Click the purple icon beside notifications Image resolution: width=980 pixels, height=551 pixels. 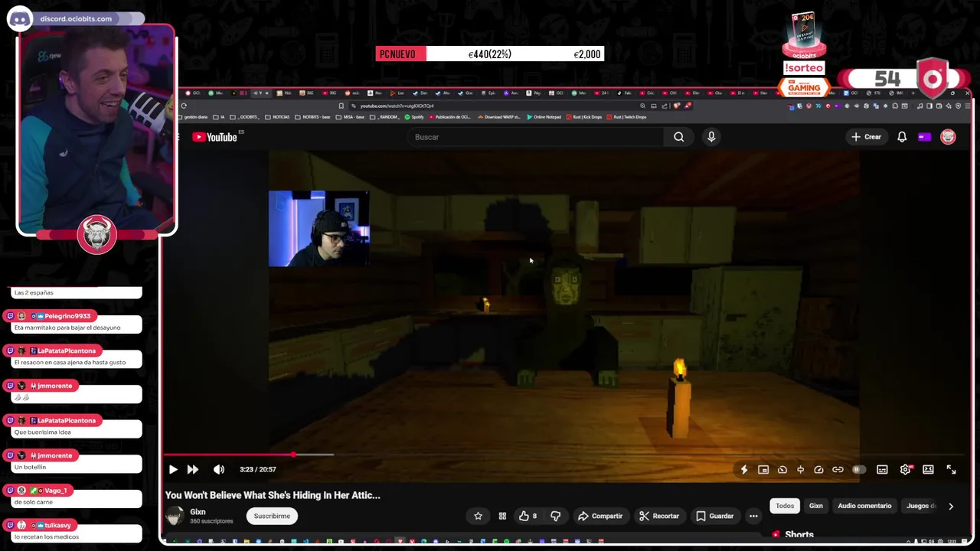point(925,137)
